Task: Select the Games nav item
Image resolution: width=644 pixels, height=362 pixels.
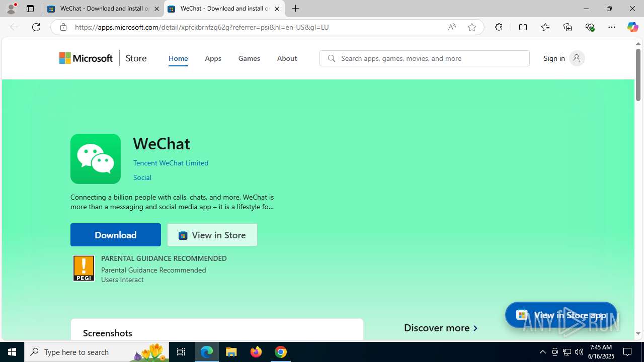Action: tap(249, 58)
